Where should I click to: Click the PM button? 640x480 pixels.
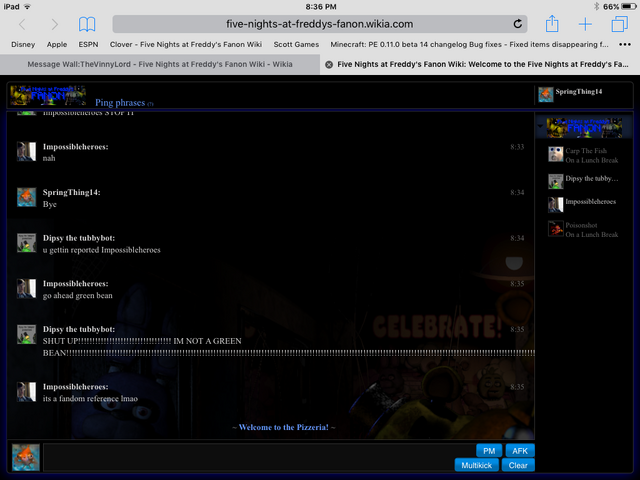click(x=489, y=451)
